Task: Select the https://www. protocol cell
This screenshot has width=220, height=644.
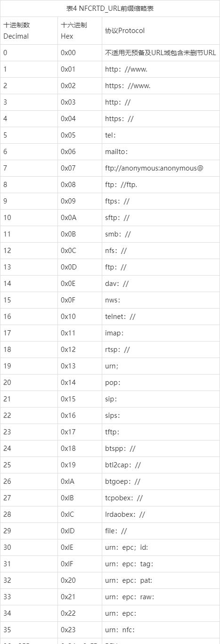Action: 161,86
